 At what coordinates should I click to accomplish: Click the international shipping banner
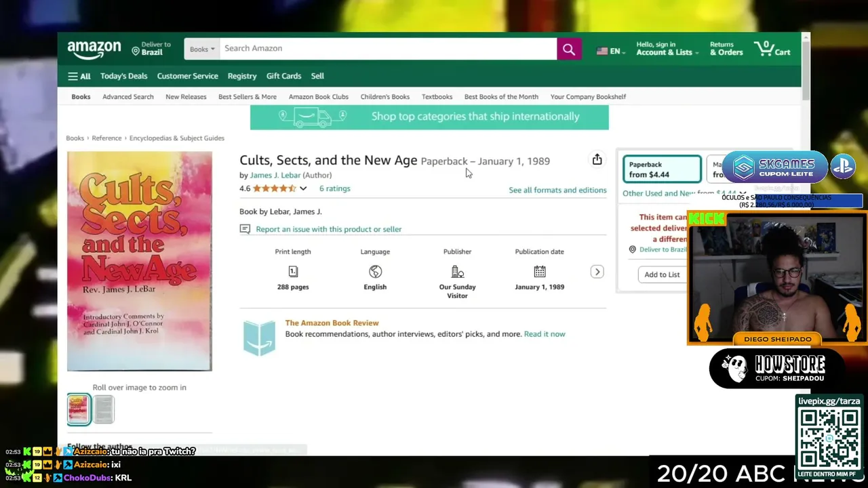429,117
